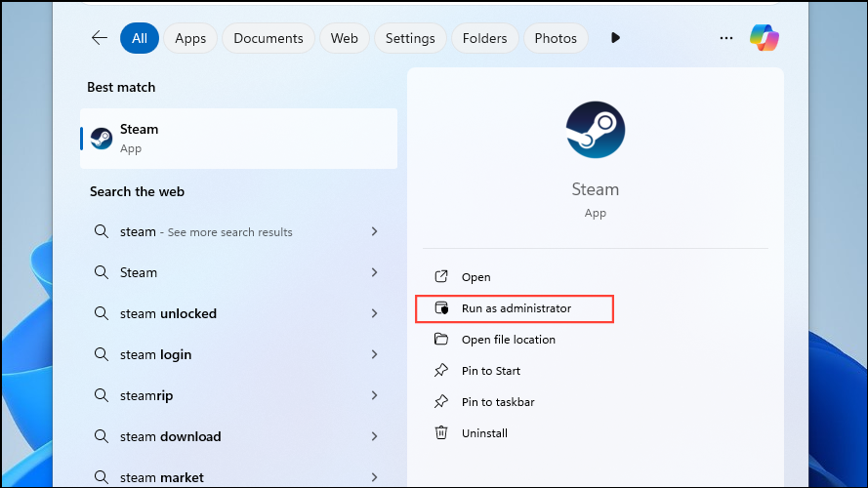Select the Photos filter tab
Viewport: 868px width, 488px height.
tap(556, 38)
